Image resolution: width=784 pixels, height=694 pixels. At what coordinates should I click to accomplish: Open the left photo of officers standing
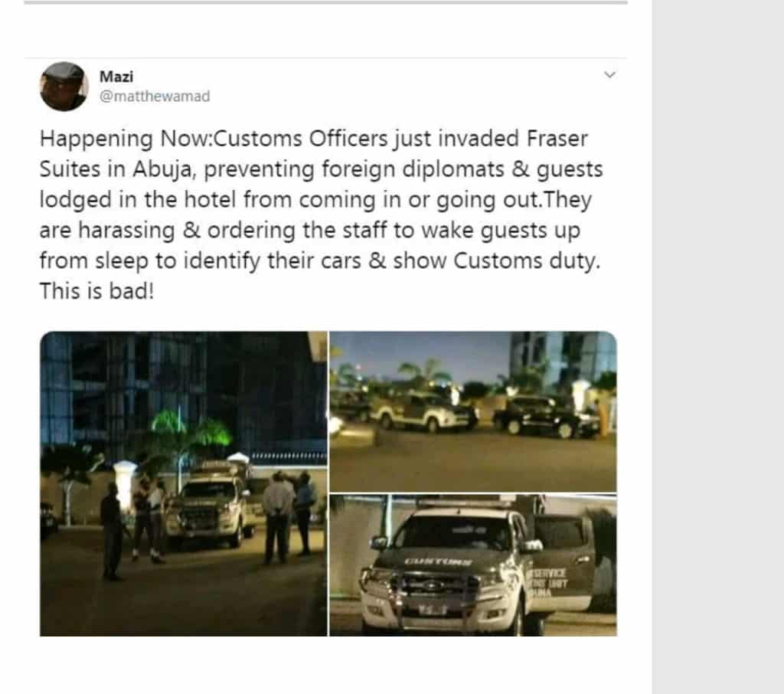[183, 483]
